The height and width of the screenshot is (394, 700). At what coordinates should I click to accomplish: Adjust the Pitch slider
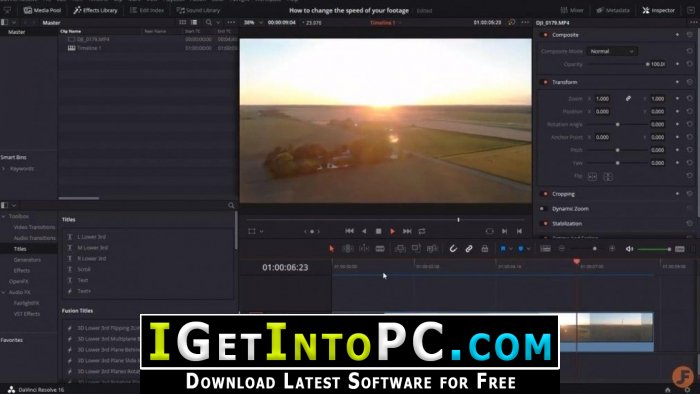pyautogui.click(x=618, y=150)
